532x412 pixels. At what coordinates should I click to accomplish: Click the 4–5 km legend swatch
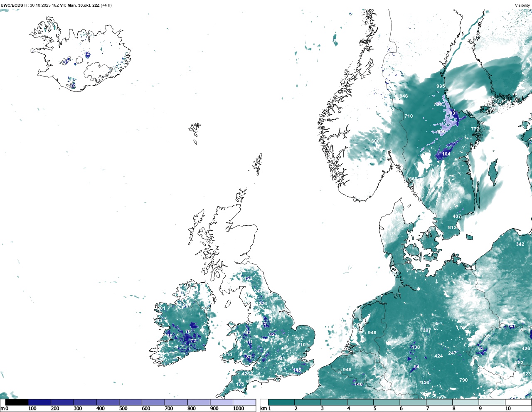point(361,402)
